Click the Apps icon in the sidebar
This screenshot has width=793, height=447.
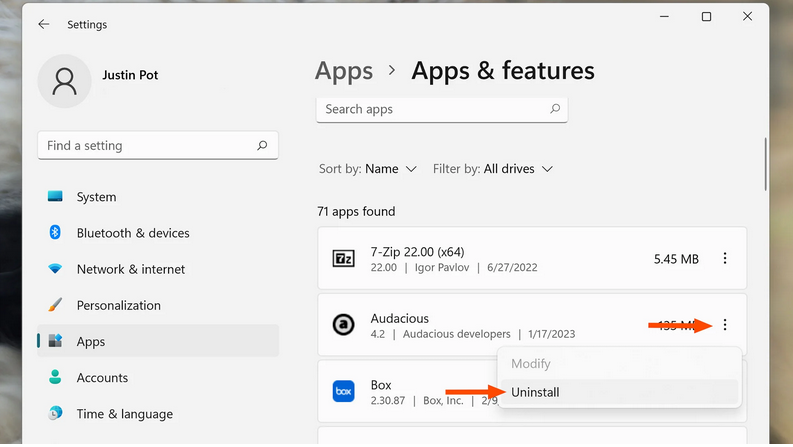55,341
